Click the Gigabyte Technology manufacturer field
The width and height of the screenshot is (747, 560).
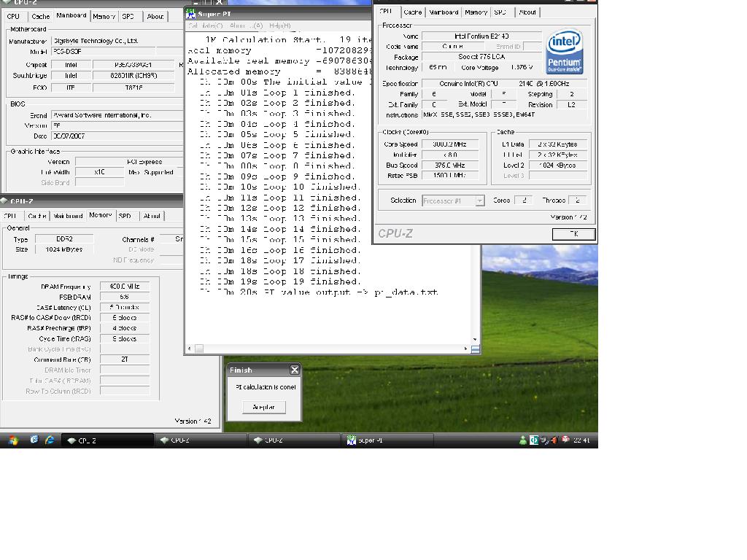[117, 41]
